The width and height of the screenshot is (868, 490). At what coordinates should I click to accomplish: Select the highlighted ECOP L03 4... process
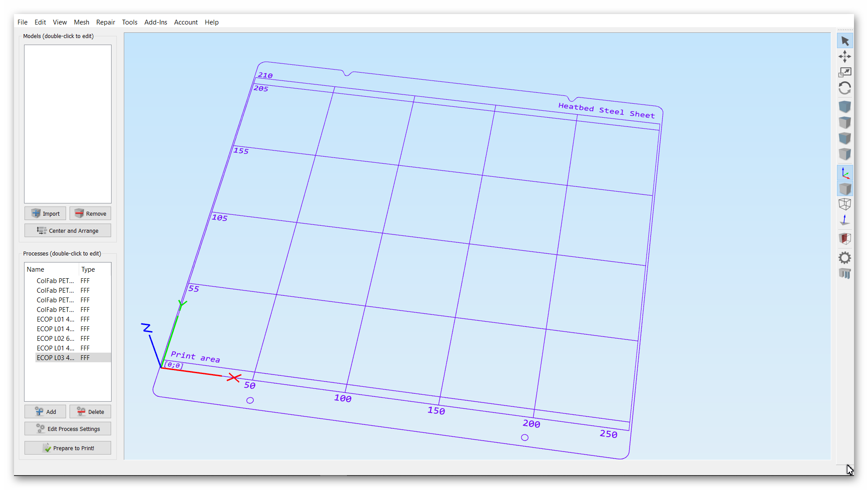[68, 357]
